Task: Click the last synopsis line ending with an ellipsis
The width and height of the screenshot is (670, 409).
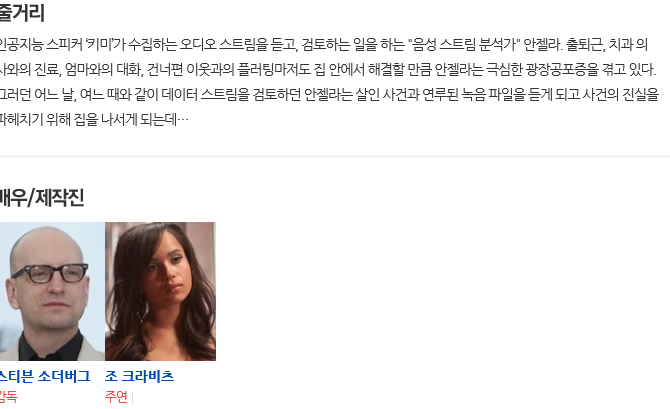Action: tap(94, 120)
